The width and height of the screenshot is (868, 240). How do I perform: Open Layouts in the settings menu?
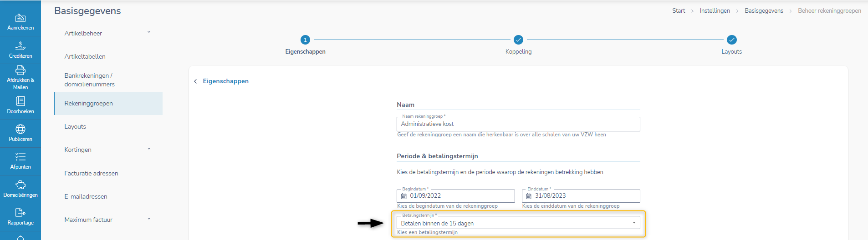tap(75, 127)
